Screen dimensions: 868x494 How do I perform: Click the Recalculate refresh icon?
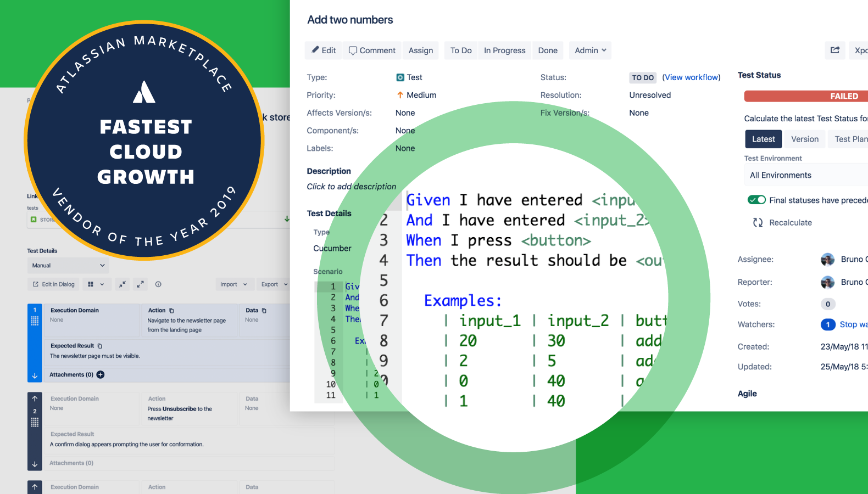(758, 222)
